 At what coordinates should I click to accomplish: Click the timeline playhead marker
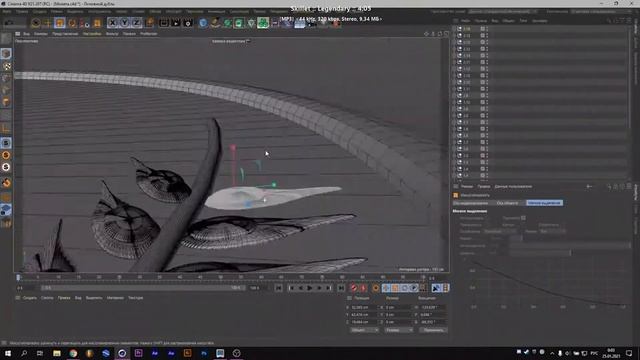pyautogui.click(x=18, y=278)
